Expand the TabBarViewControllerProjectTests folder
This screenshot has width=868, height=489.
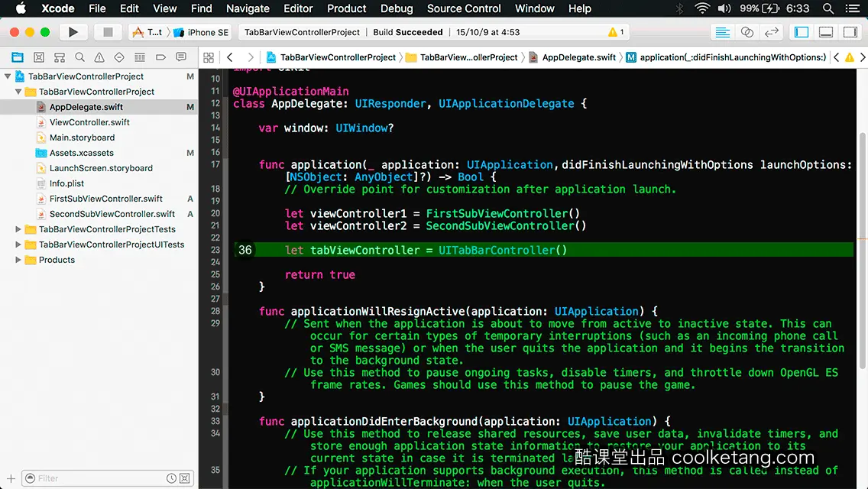coord(18,229)
